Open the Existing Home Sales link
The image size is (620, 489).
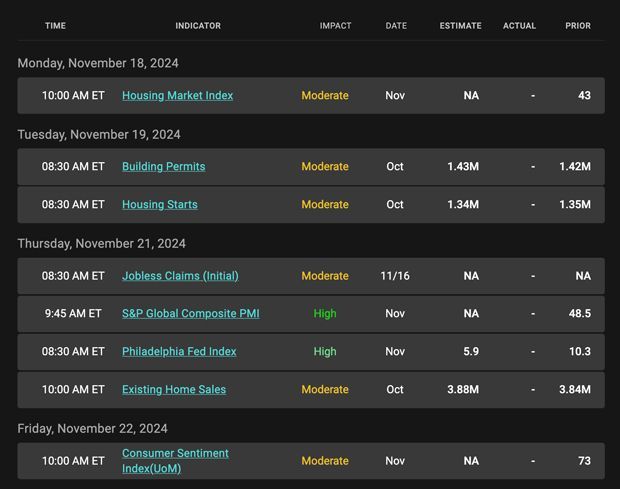pos(174,389)
